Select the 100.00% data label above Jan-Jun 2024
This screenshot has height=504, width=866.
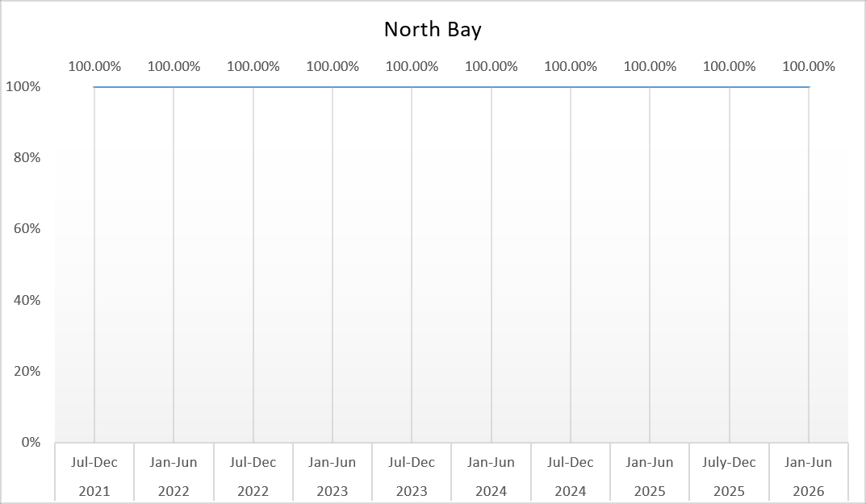[x=492, y=67]
